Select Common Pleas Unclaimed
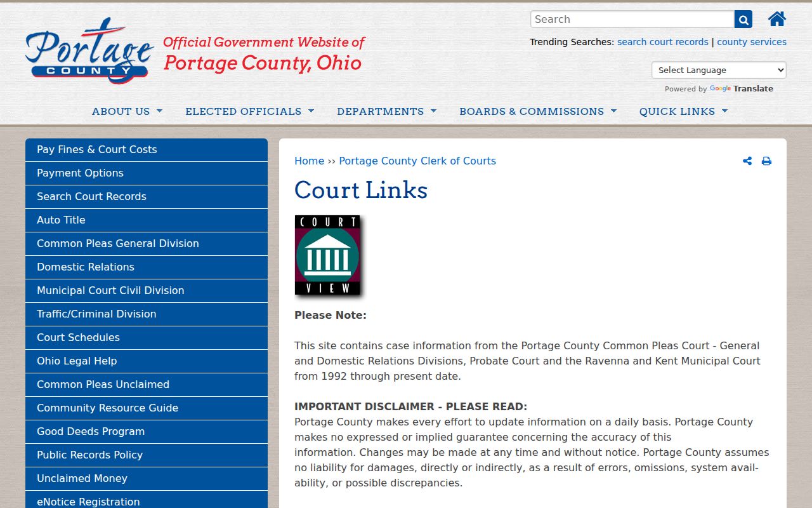812x508 pixels. click(x=147, y=385)
